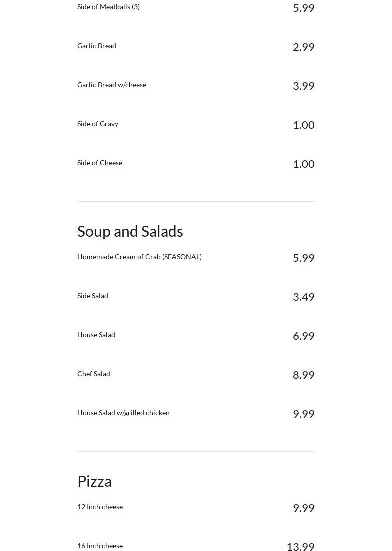Click House Salad w/grilled chicken
The image size is (392, 551).
[123, 413]
